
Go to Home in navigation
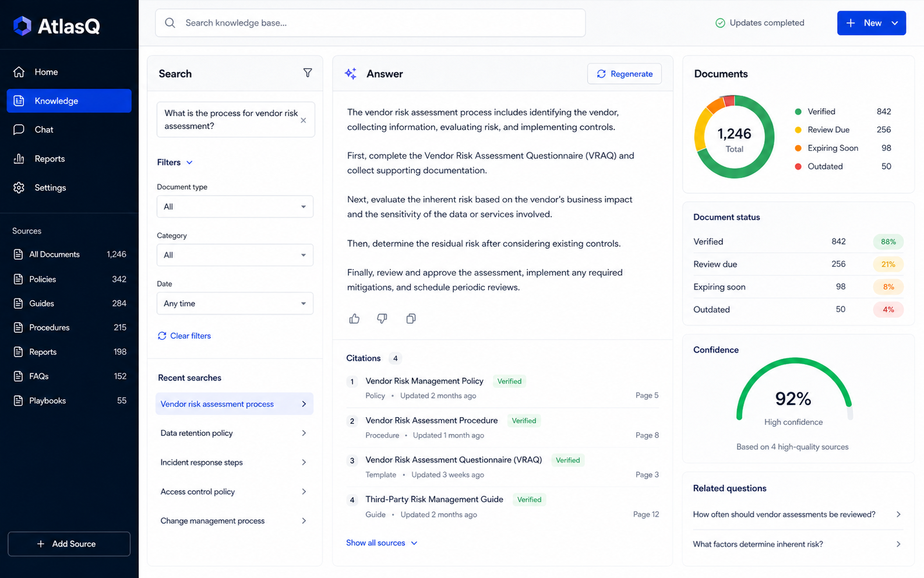pos(69,72)
